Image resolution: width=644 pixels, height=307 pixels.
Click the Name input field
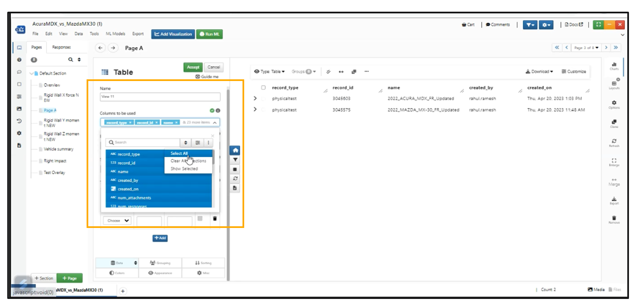pos(160,97)
